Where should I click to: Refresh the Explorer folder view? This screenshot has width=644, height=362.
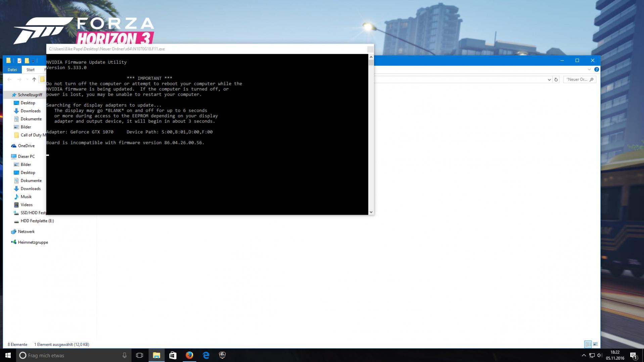556,80
